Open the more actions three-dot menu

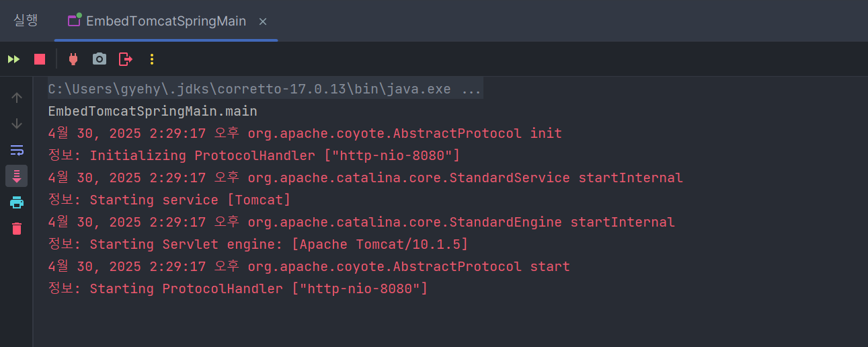coord(152,59)
